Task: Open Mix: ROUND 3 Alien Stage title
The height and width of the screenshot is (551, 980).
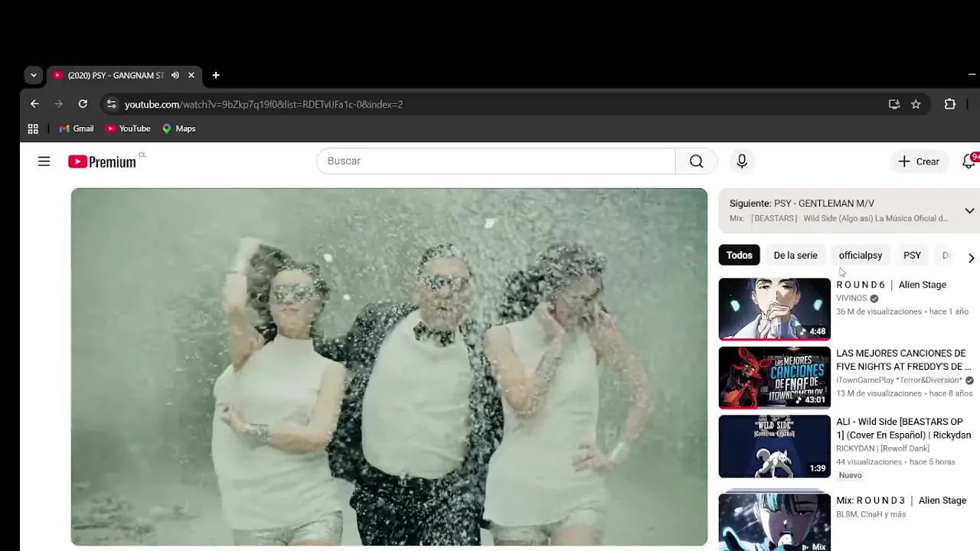Action: [x=901, y=500]
